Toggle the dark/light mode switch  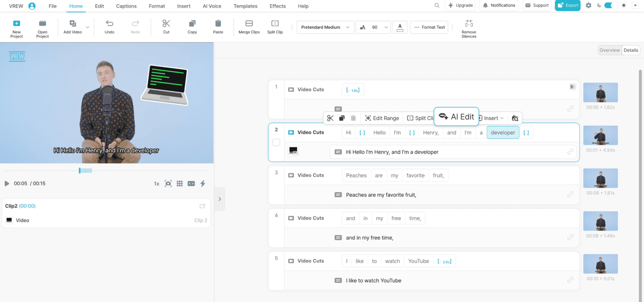click(611, 6)
